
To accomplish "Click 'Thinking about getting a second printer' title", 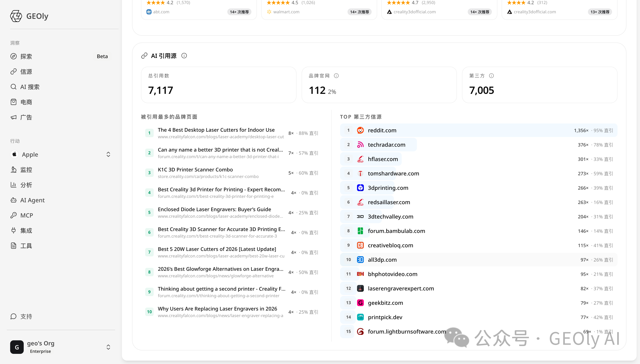I will [x=222, y=289].
